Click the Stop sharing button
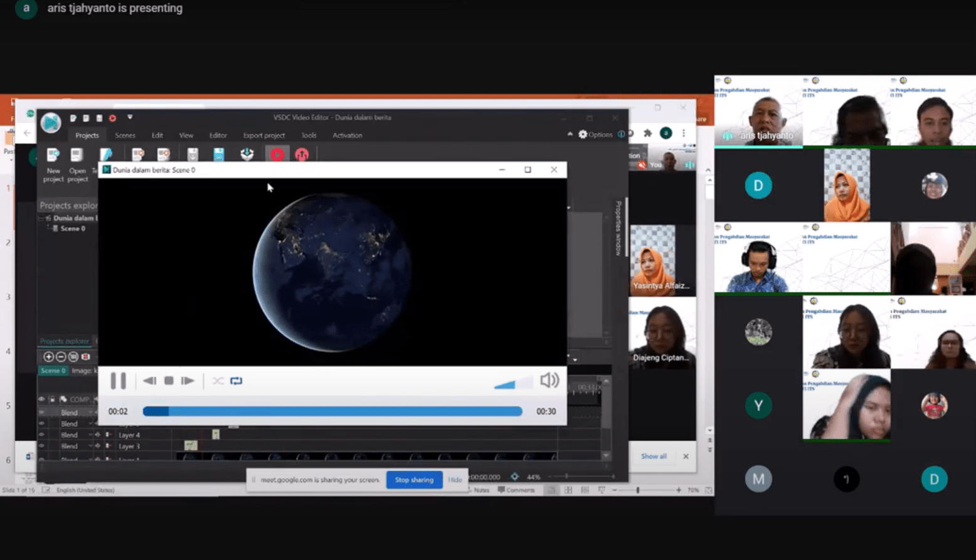Viewport: 976px width, 560px height. pos(414,480)
